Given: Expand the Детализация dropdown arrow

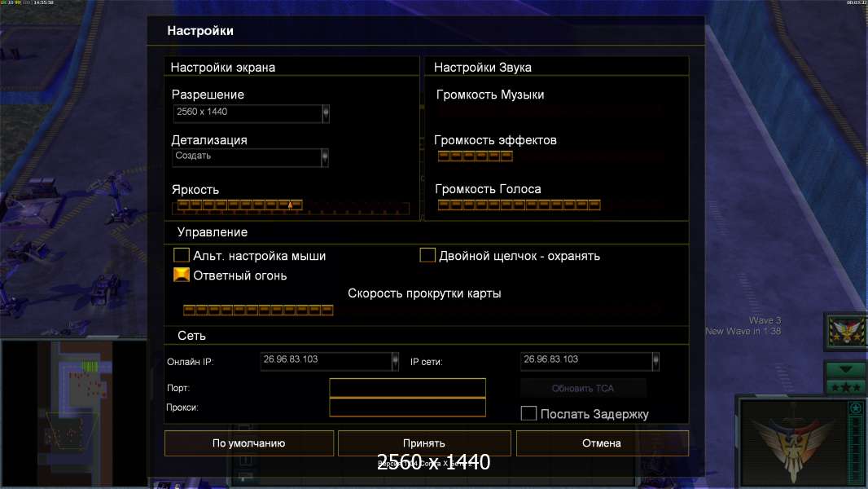Looking at the screenshot, I should [324, 157].
